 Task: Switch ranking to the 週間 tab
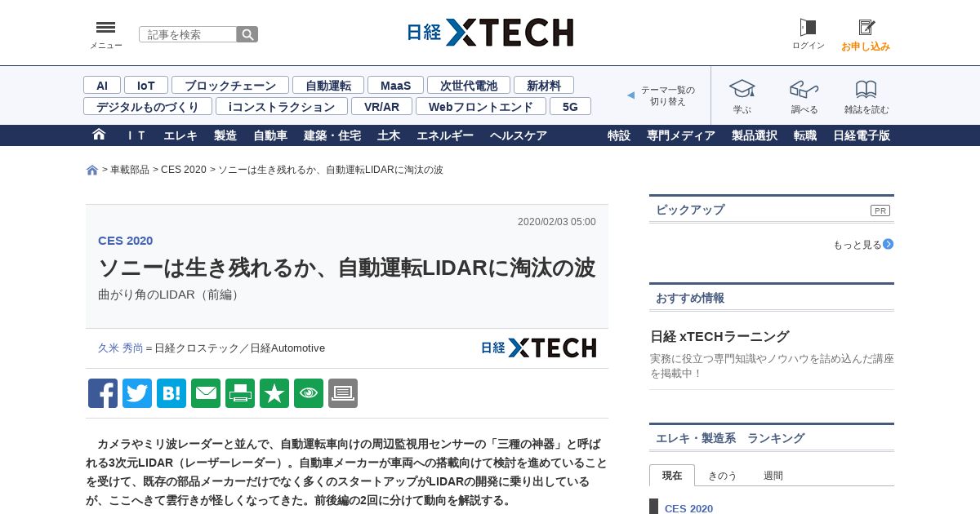(x=773, y=476)
